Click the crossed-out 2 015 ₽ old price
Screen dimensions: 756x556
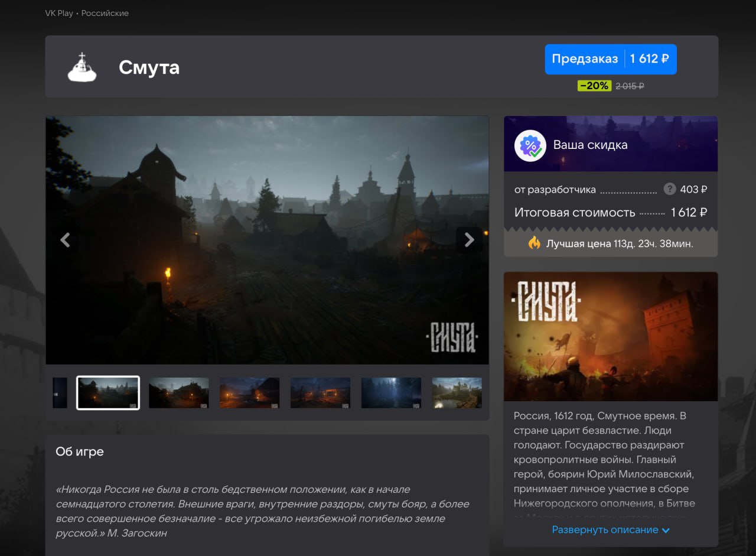click(x=630, y=86)
